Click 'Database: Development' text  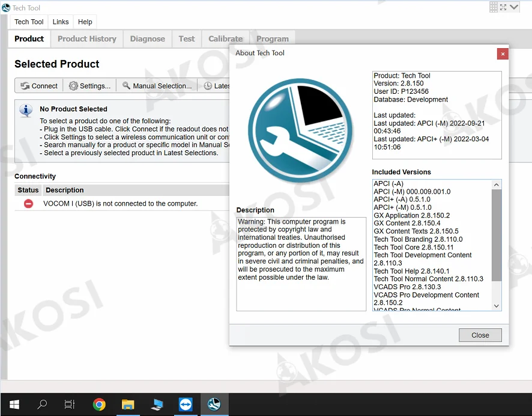click(411, 100)
